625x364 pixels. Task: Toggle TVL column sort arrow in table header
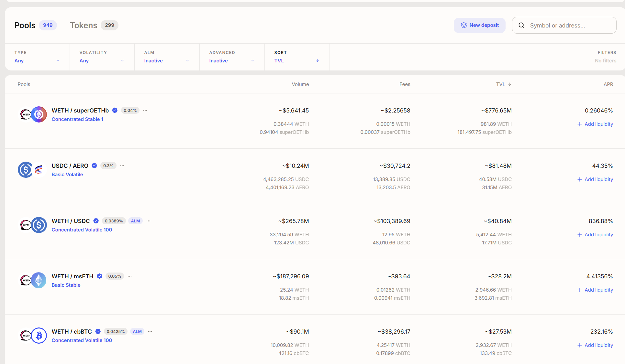pyautogui.click(x=509, y=84)
